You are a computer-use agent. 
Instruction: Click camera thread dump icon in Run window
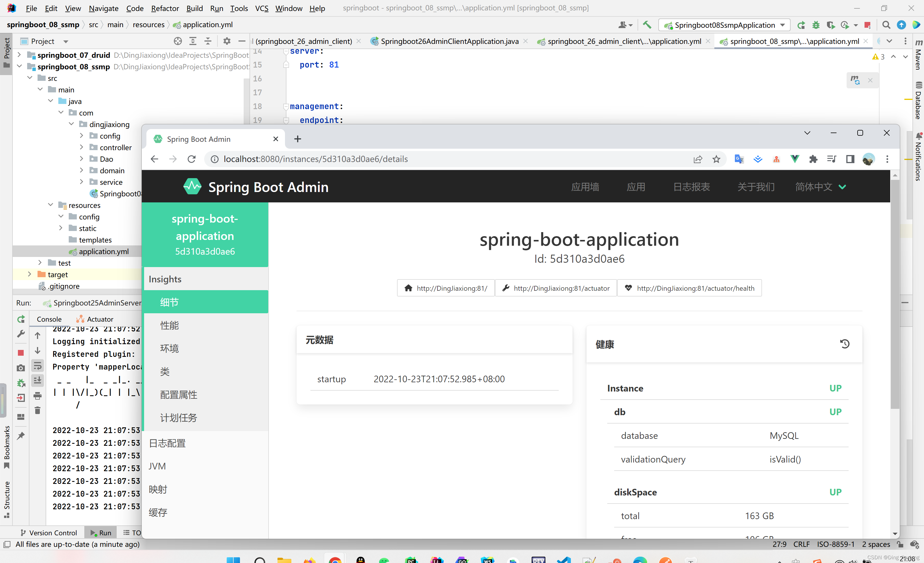(21, 368)
